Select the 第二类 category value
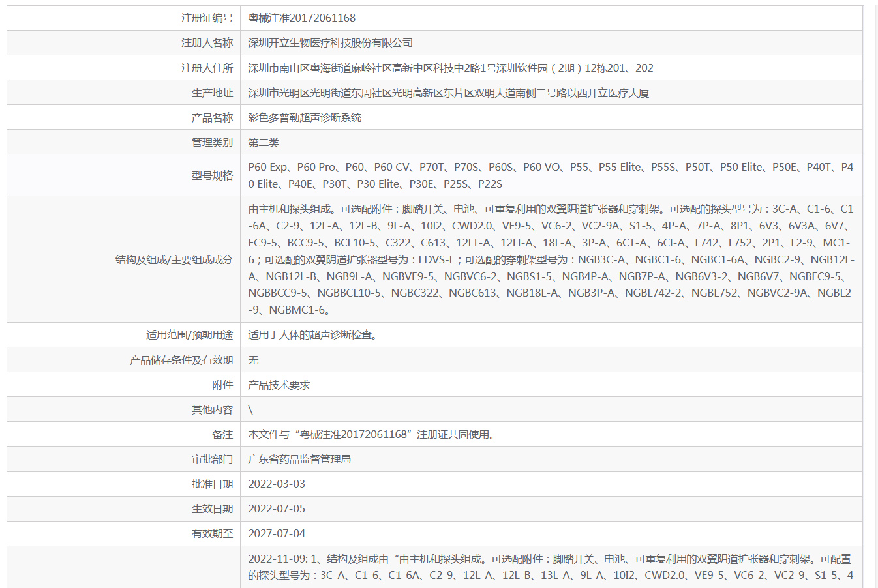Viewport: 878px width, 588px height. tap(264, 142)
